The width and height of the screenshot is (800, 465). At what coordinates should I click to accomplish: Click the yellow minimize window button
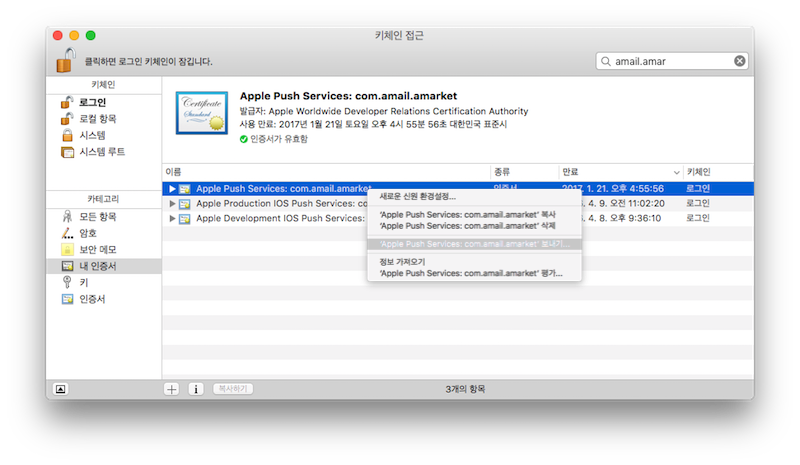tap(74, 35)
